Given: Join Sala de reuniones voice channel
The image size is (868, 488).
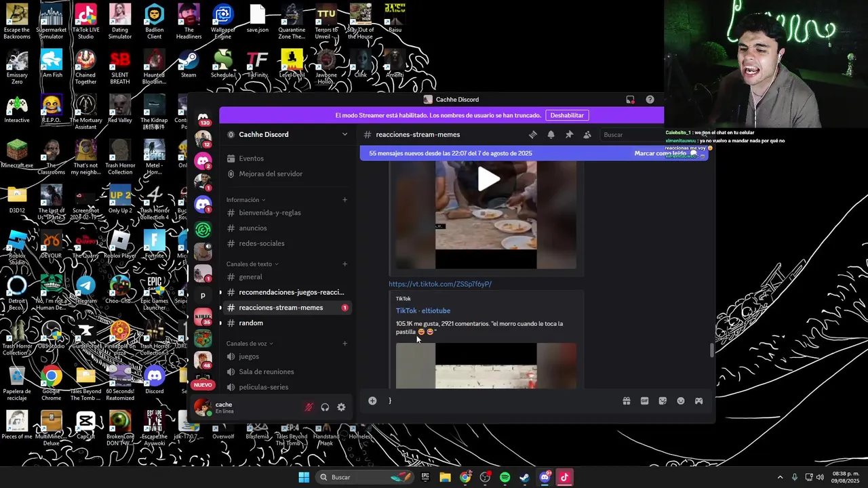Looking at the screenshot, I should pos(288,372).
